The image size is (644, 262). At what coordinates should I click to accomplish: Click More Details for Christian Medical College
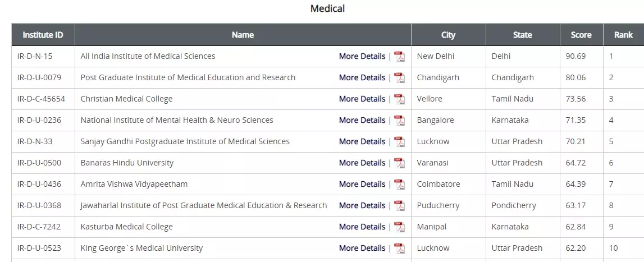pyautogui.click(x=362, y=99)
